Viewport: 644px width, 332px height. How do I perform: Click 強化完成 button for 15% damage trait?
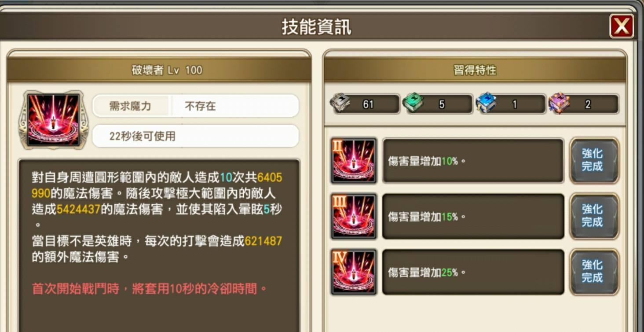click(594, 216)
